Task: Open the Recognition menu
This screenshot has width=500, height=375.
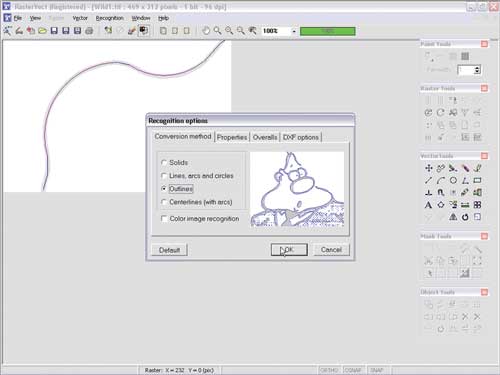Action: pos(110,18)
